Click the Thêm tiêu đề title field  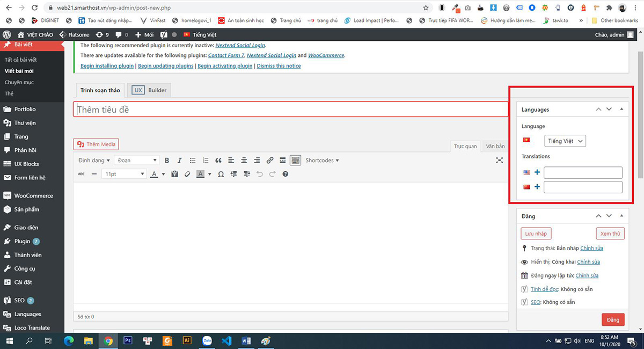[290, 109]
